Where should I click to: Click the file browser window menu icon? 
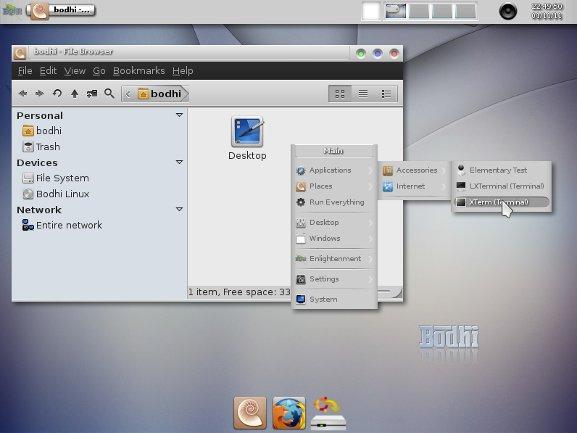(x=20, y=53)
